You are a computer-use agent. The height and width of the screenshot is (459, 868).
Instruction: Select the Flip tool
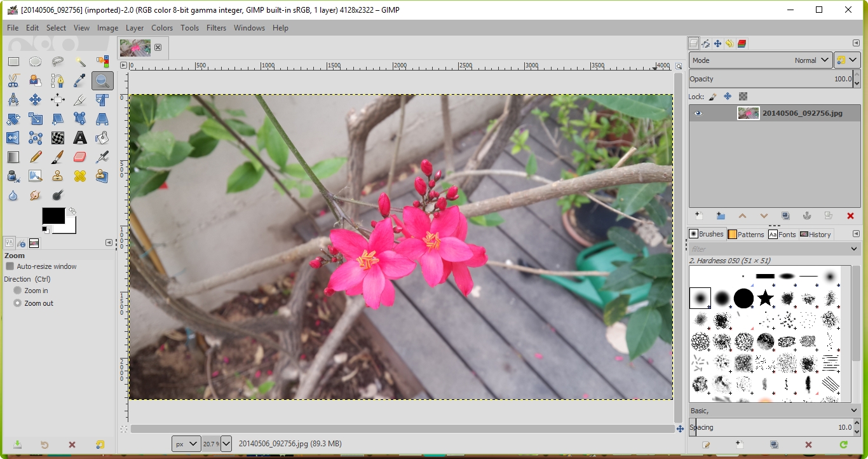tap(13, 138)
